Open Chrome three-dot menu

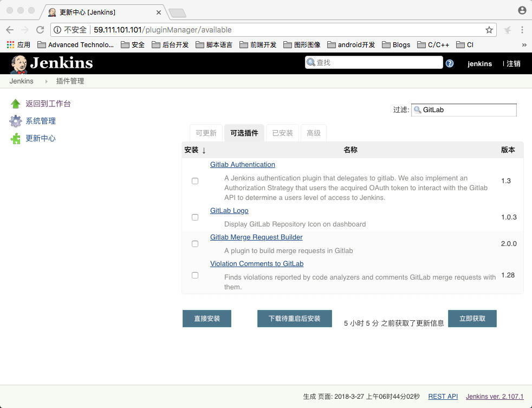(x=522, y=30)
